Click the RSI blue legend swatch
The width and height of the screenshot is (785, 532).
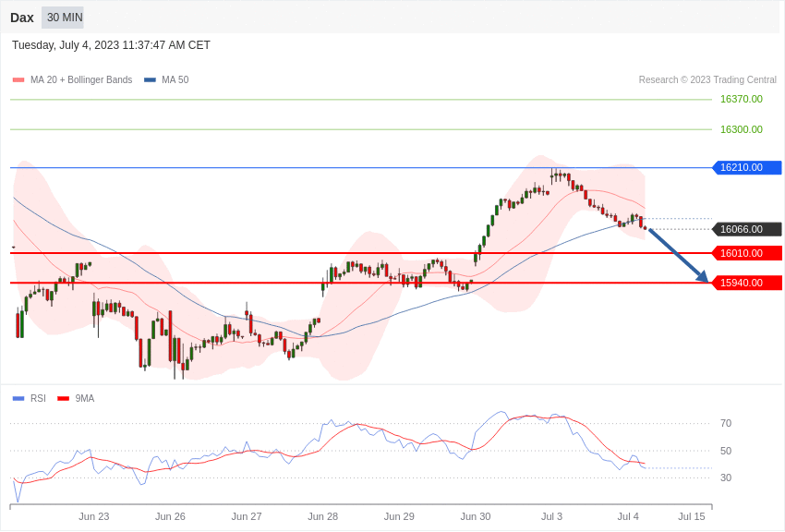[x=18, y=399]
